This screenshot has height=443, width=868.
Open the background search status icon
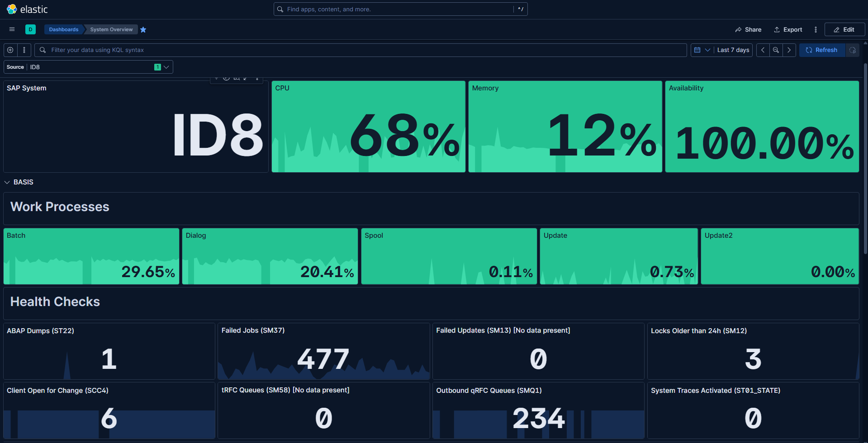[853, 50]
